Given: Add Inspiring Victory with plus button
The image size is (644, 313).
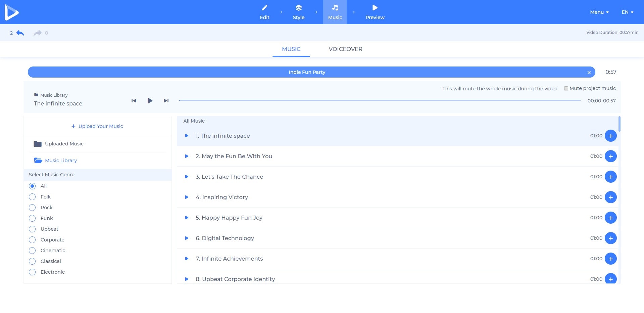Looking at the screenshot, I should 610,197.
